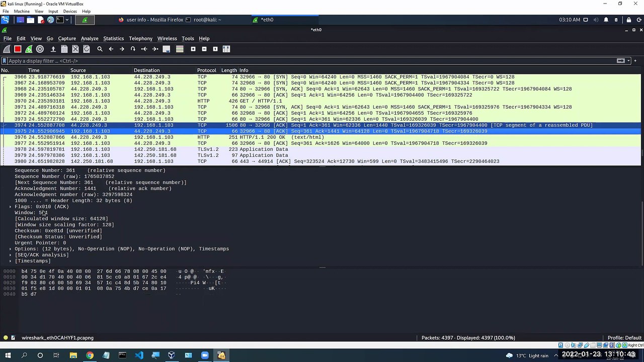
Task: Switch to user info - Mozilla Firefox window
Action: tap(151, 20)
